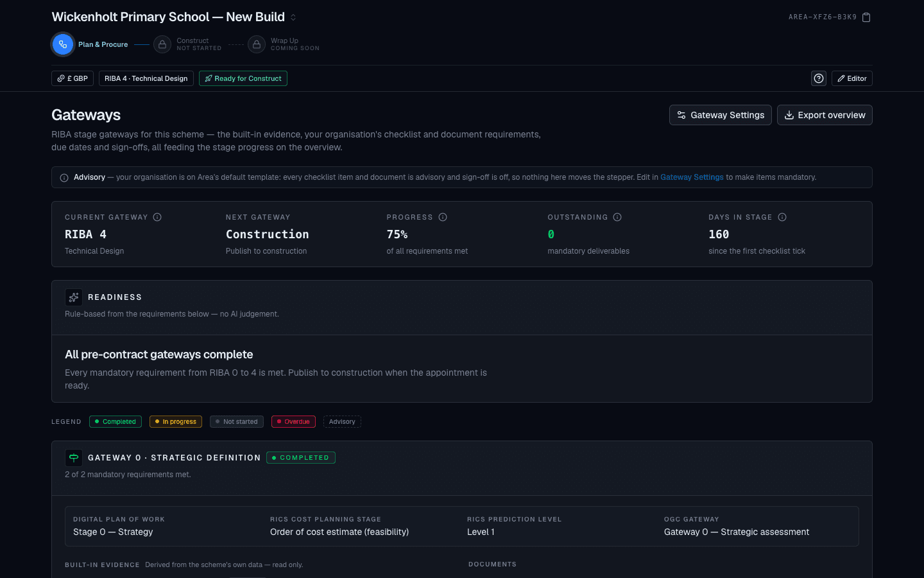The width and height of the screenshot is (924, 578).
Task: Click the In progress legend chip
Action: (176, 421)
